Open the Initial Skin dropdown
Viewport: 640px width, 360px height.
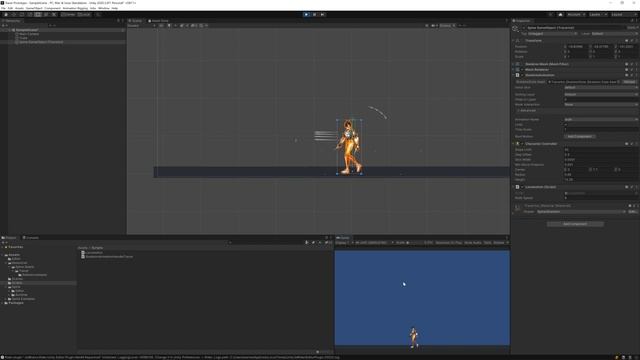click(601, 87)
